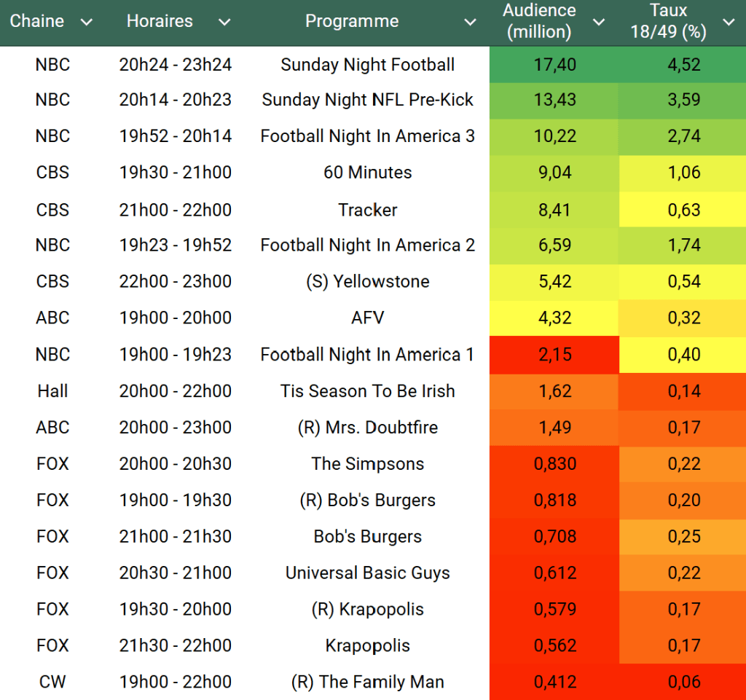Viewport: 746px width, 700px height.
Task: Select the 2,15 audience cell
Action: click(x=554, y=355)
